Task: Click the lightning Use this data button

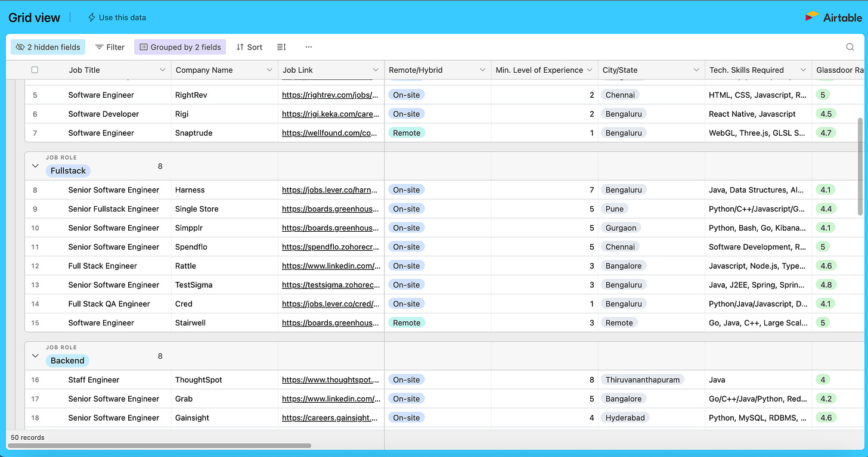Action: 117,17
